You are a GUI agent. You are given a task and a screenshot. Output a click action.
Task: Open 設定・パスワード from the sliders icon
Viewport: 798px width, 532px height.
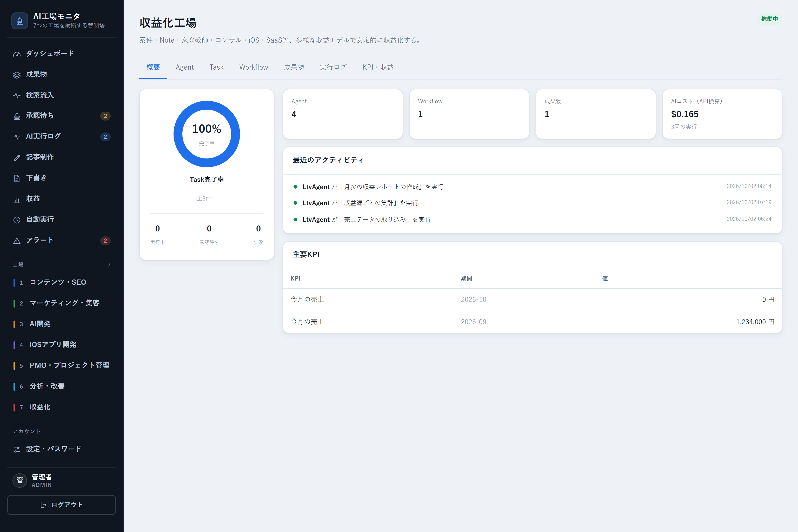17,450
